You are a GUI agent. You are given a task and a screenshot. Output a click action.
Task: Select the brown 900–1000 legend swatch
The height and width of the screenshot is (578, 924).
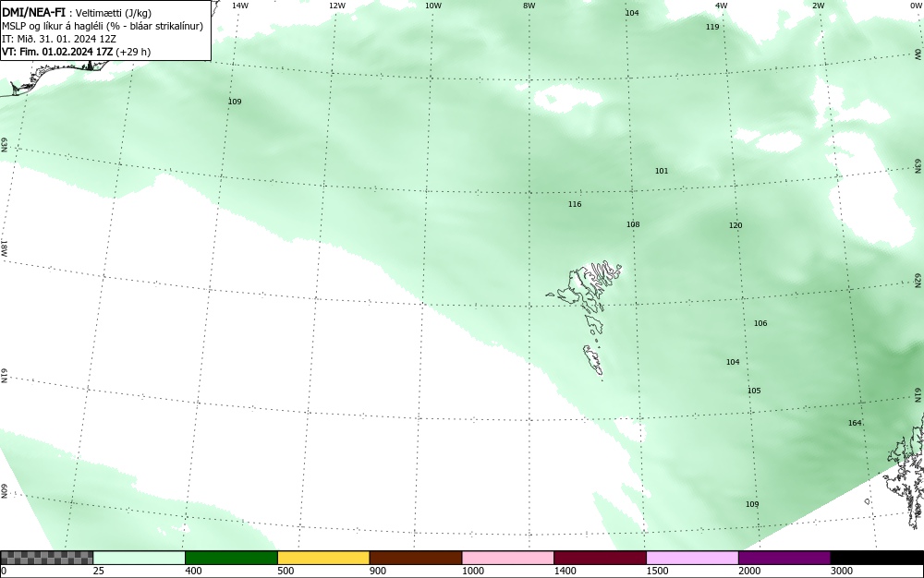click(x=416, y=558)
